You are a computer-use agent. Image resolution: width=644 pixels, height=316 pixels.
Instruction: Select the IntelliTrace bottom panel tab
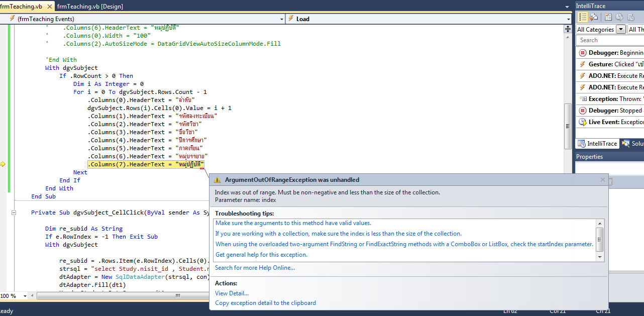(597, 144)
